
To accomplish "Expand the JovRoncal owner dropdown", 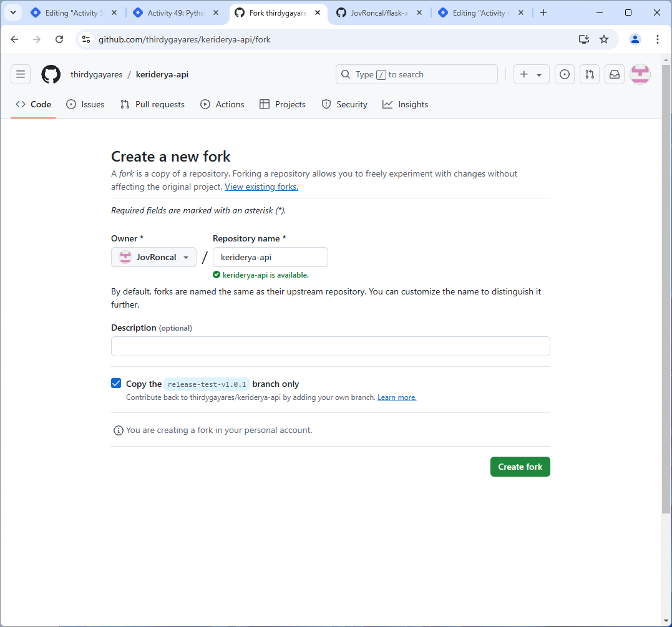I will (x=154, y=257).
